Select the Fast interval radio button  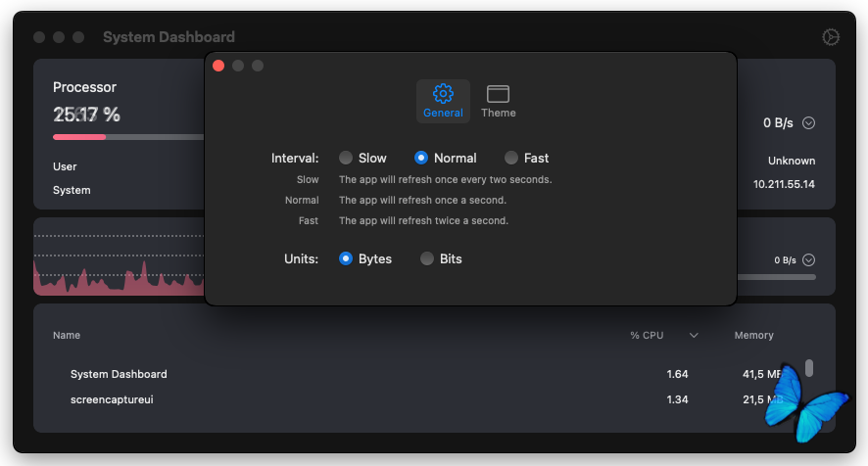click(511, 158)
